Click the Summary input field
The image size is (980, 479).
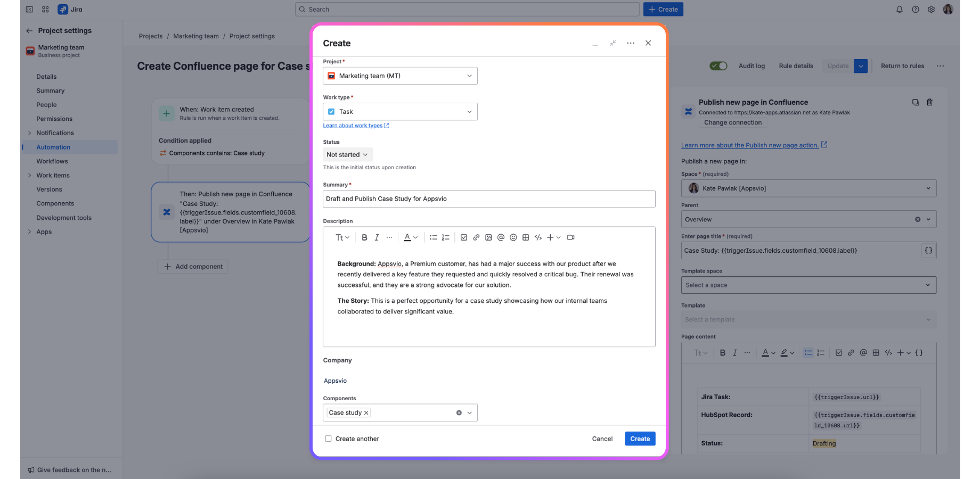point(489,199)
